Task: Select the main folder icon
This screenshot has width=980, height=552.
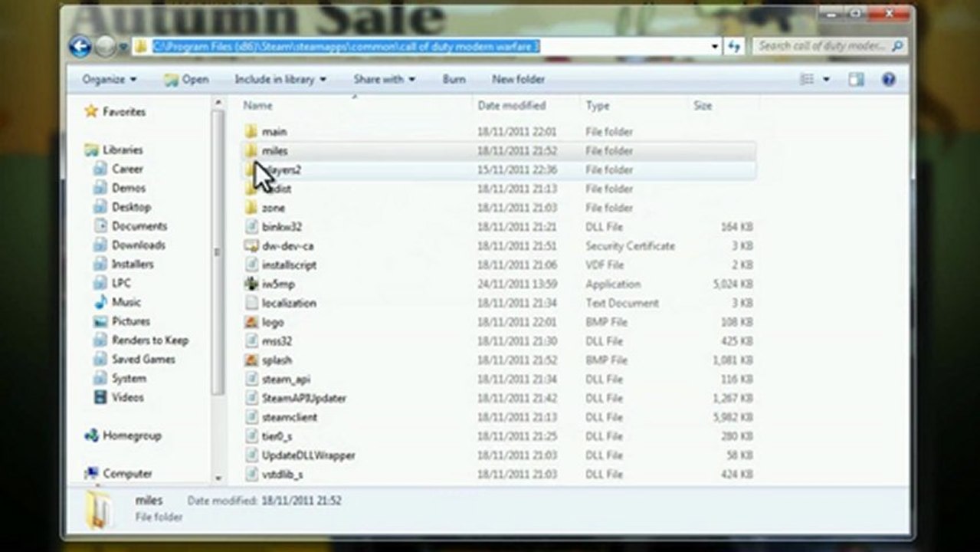Action: (x=251, y=132)
